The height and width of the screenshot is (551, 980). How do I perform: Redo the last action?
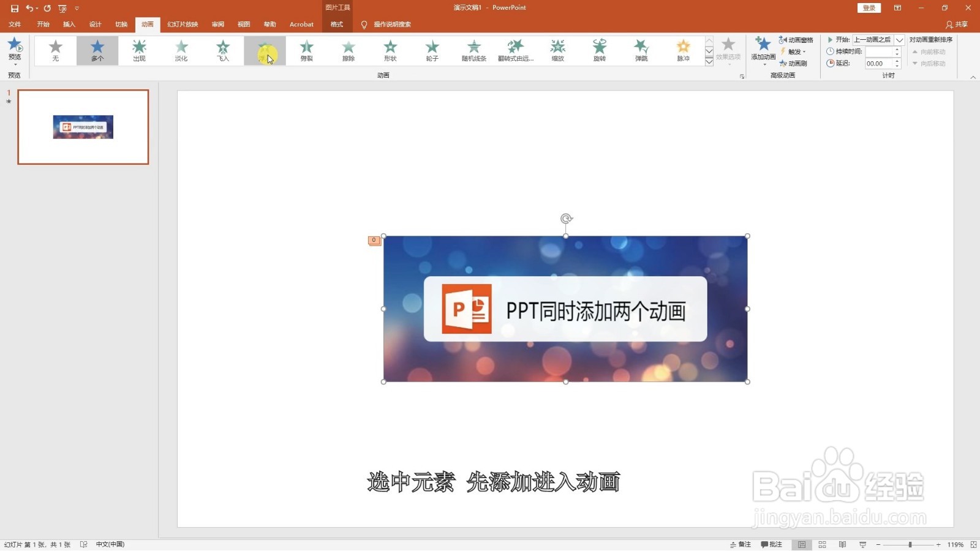pyautogui.click(x=47, y=8)
